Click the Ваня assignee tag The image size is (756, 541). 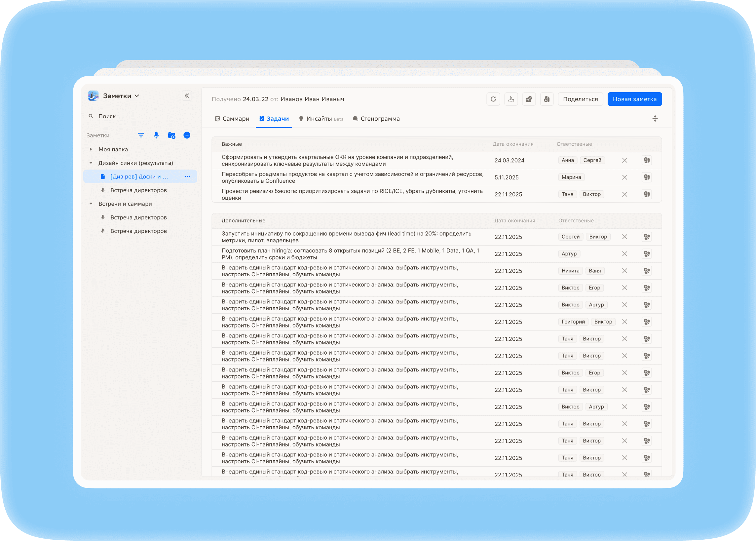pyautogui.click(x=594, y=271)
